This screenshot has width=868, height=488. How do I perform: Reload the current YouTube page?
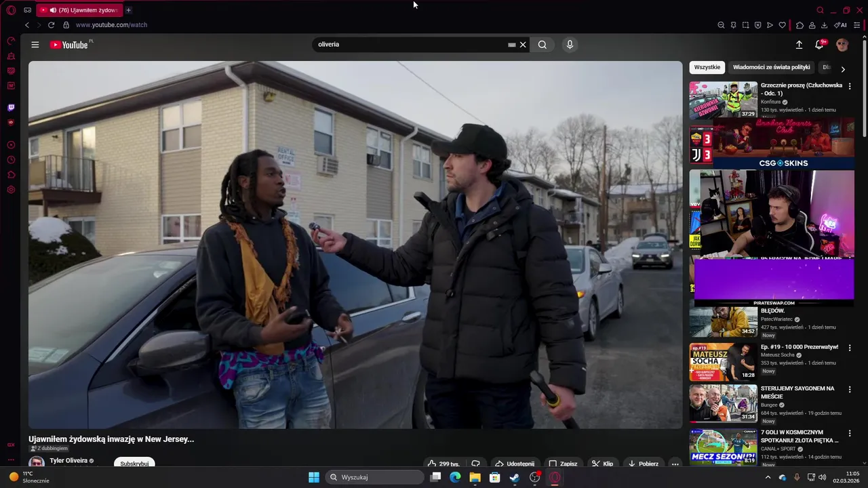click(x=51, y=25)
